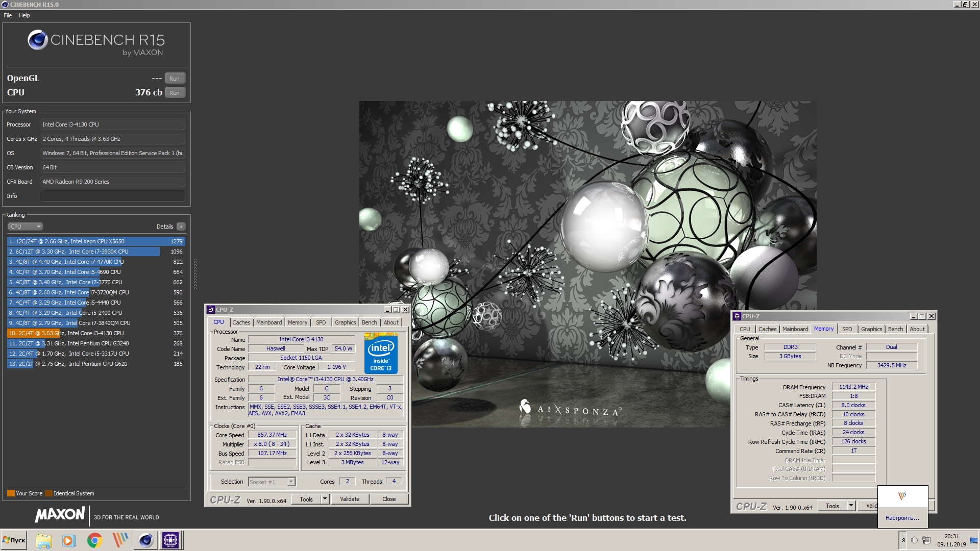Click the Your Score orange legend swatch
Screen dimensions: 980x551
(11, 493)
